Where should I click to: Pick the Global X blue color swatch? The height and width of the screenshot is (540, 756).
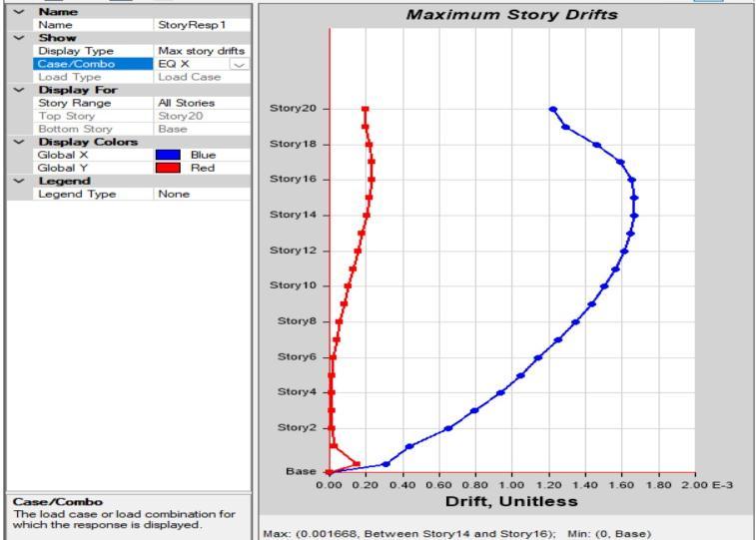tap(168, 155)
